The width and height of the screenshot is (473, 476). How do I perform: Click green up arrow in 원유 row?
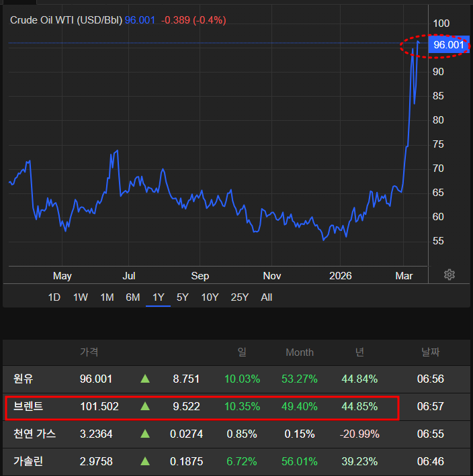coord(145,379)
